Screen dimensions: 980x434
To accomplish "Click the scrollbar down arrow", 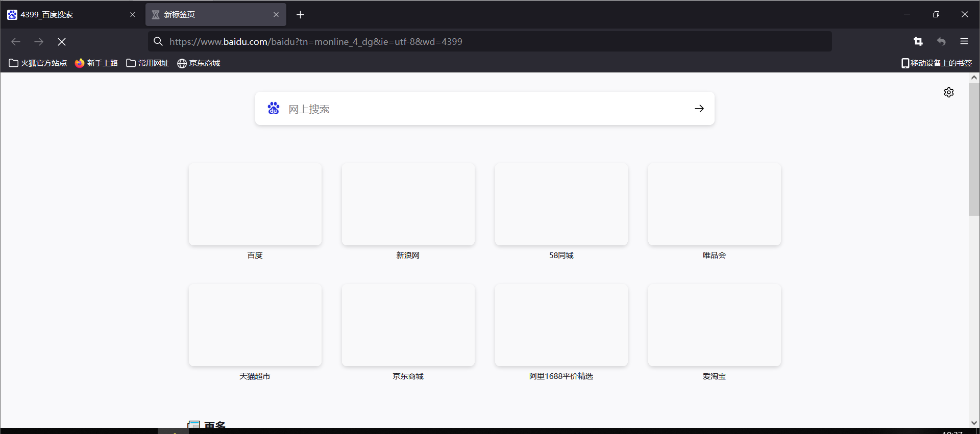I will (974, 423).
